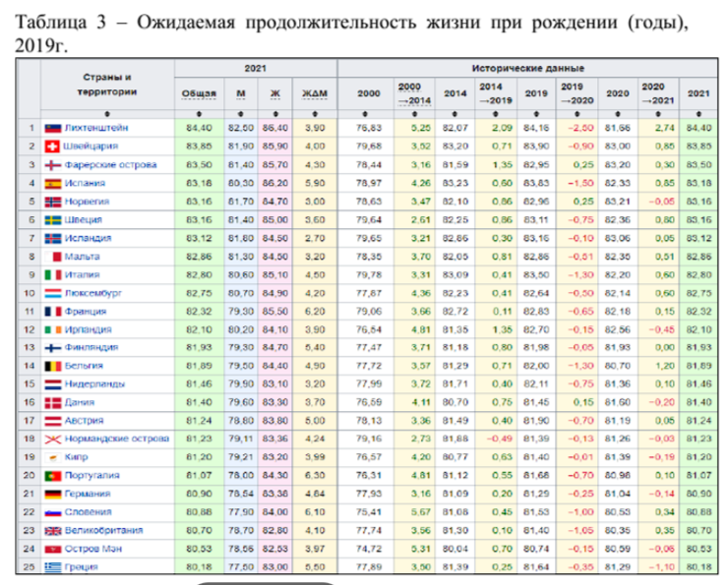Sort by Страны и территории column arrow
This screenshot has height=585, width=728.
(107, 112)
